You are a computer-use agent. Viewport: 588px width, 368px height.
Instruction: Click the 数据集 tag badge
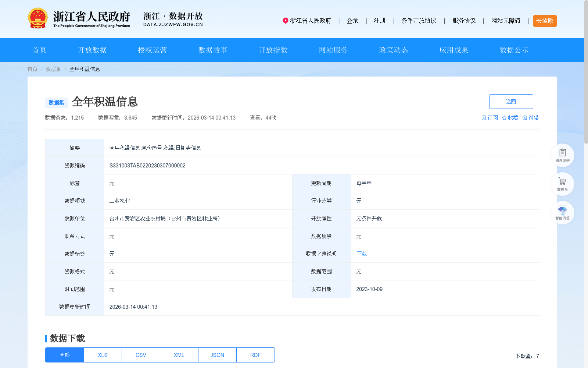(x=57, y=103)
